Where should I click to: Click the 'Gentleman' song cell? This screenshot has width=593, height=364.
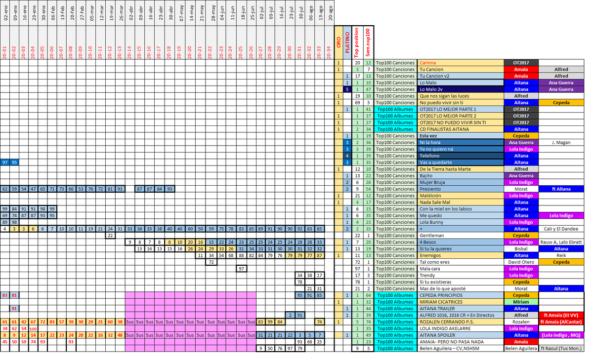460,236
